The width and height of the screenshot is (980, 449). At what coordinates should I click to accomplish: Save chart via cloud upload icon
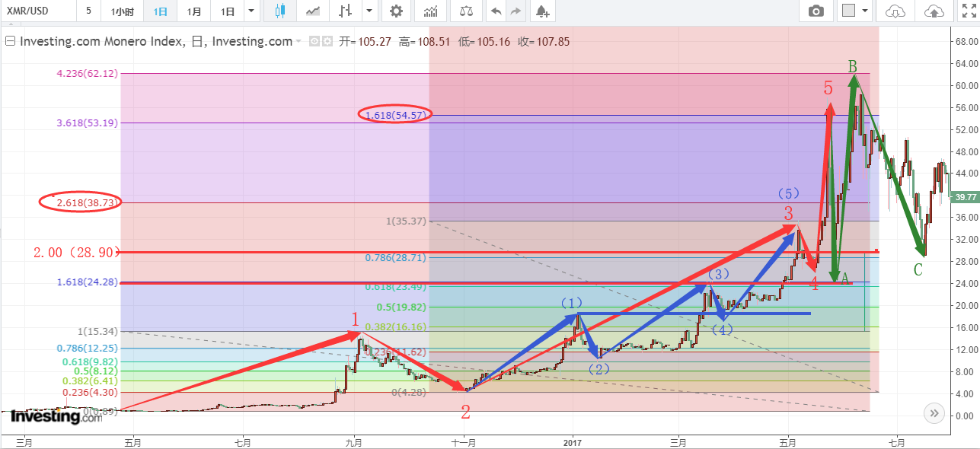click(934, 11)
